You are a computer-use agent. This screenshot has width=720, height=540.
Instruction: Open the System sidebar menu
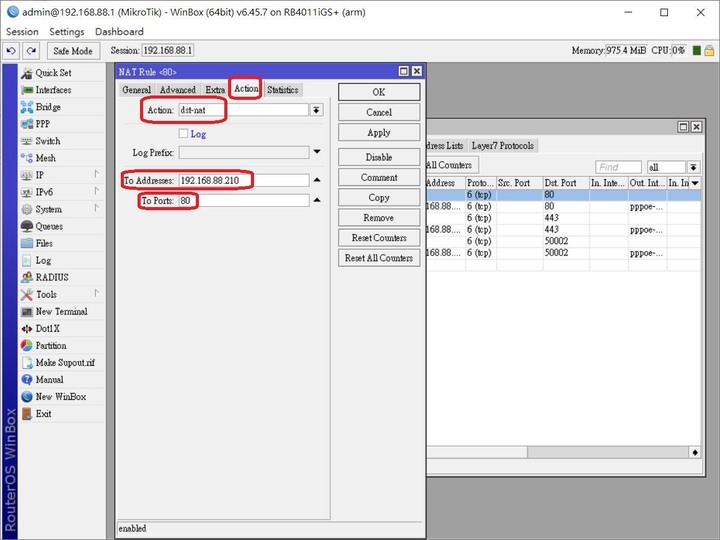(x=62, y=209)
